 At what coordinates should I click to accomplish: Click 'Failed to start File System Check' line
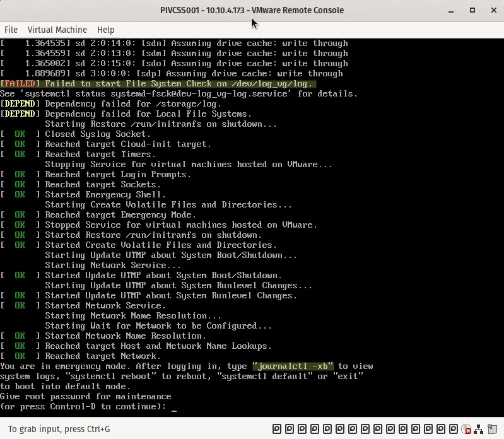[179, 84]
